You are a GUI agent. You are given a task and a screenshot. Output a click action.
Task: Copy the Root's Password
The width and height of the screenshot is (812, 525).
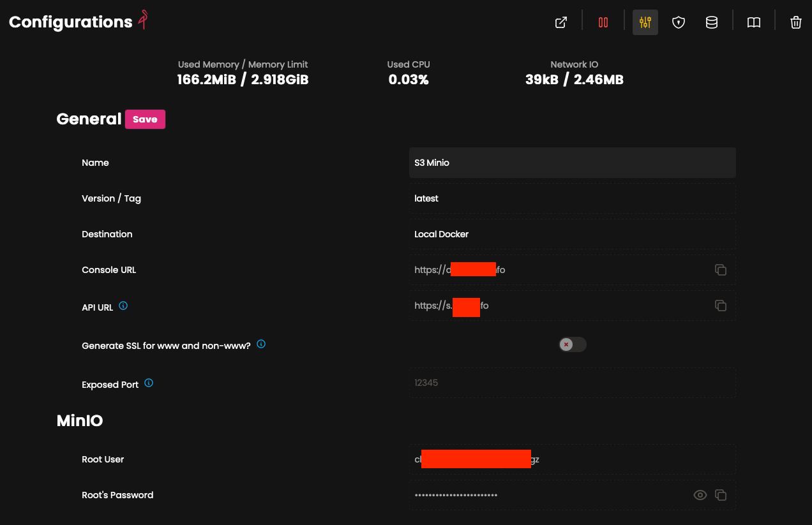pos(721,495)
